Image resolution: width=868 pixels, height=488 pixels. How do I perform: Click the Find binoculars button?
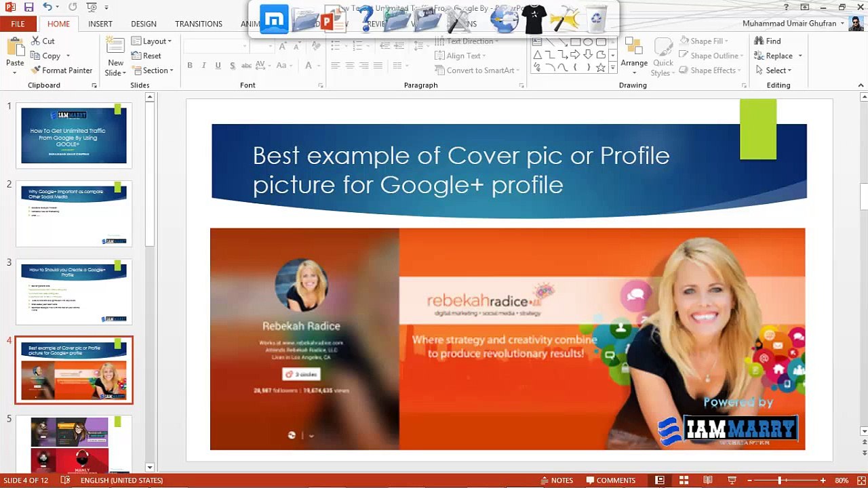(768, 41)
